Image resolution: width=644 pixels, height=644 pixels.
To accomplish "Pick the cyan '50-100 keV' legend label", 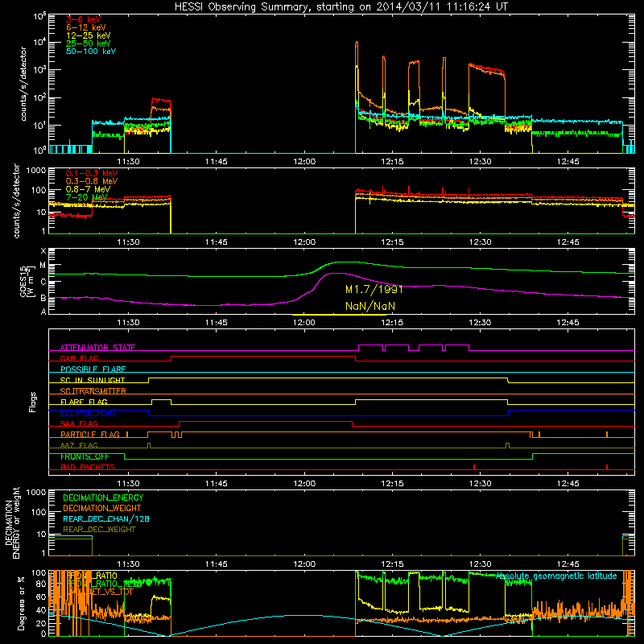I will [91, 52].
